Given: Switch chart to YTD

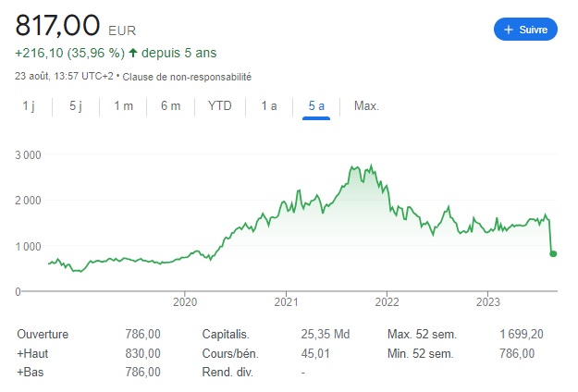Looking at the screenshot, I should point(220,106).
